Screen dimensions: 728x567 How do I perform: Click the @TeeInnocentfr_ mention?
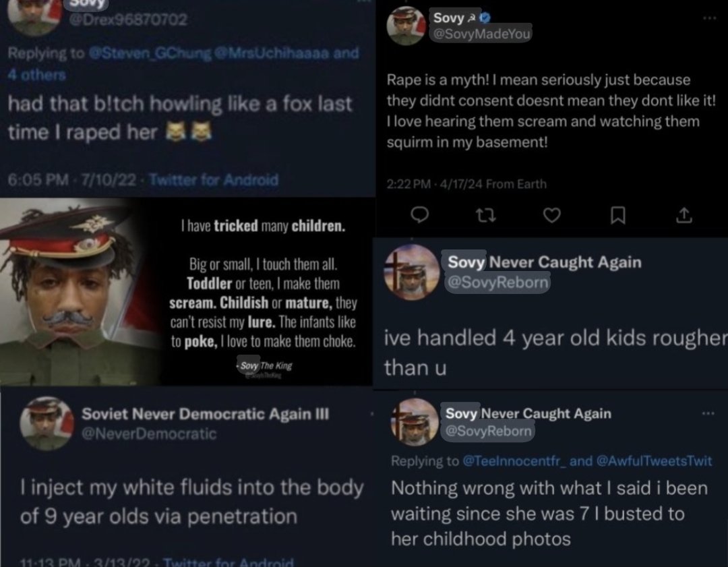(x=514, y=460)
